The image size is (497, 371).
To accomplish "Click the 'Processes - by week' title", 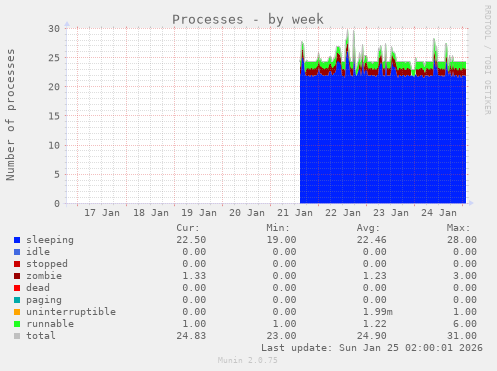I will (x=248, y=19).
